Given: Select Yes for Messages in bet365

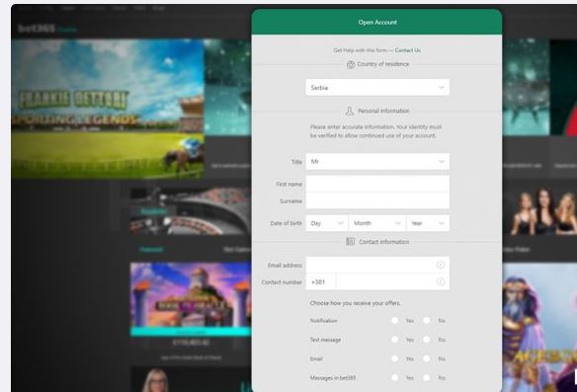Looking at the screenshot, I should coord(394,377).
